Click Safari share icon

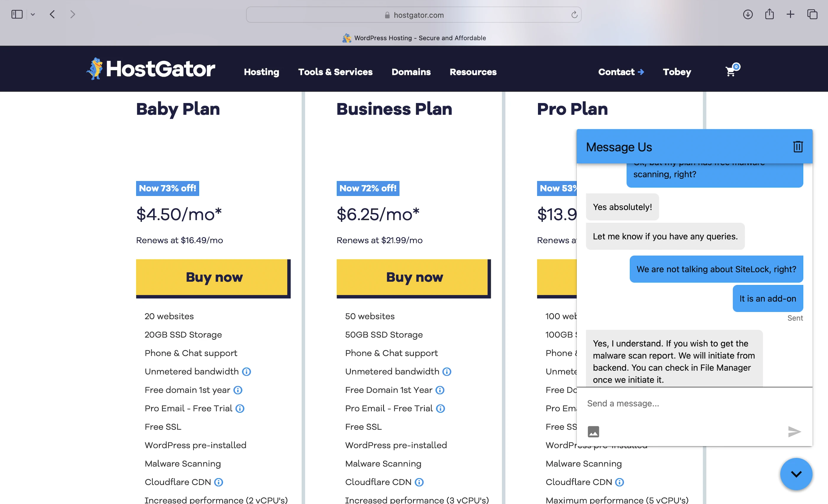pos(769,14)
